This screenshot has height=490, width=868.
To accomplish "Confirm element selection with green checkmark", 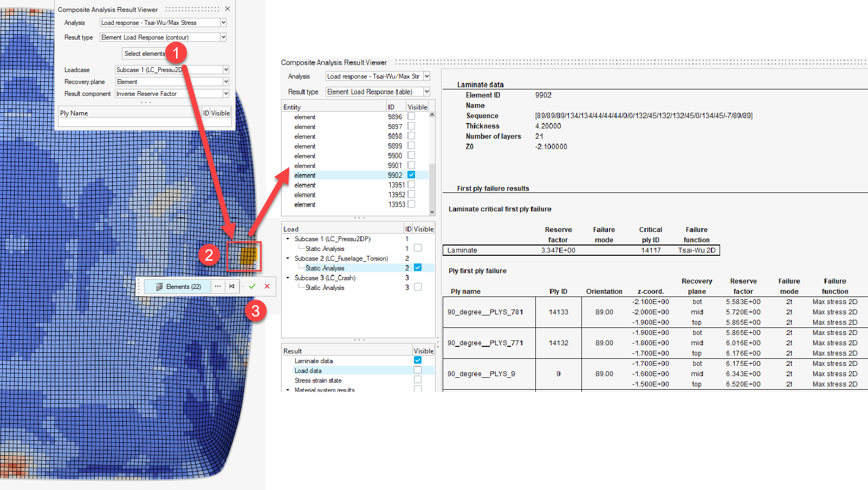I will tap(252, 286).
